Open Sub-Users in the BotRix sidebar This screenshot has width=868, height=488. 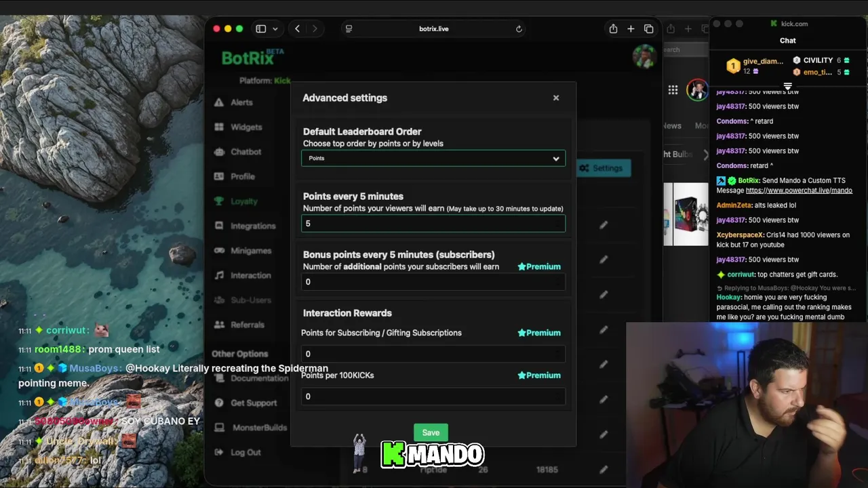pos(251,300)
